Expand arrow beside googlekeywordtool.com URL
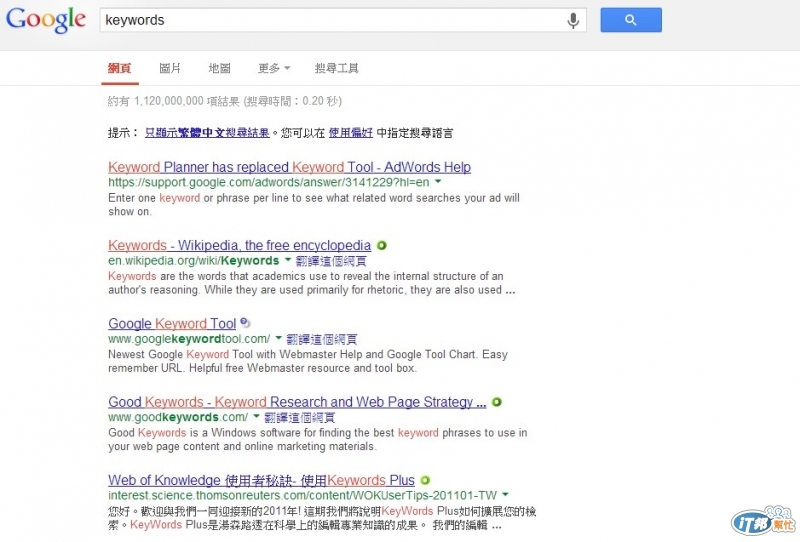The height and width of the screenshot is (542, 800). (279, 338)
